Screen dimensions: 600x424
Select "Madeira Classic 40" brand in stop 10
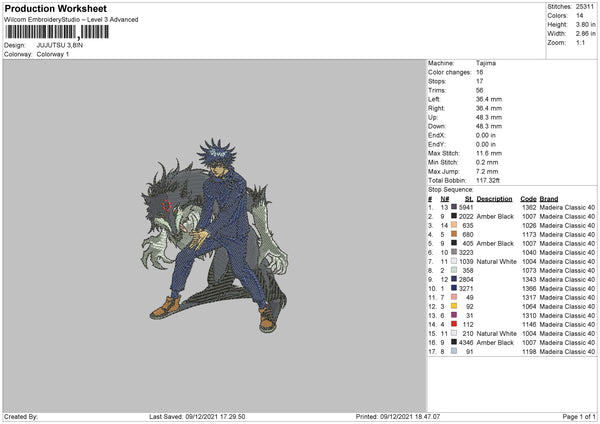(567, 289)
